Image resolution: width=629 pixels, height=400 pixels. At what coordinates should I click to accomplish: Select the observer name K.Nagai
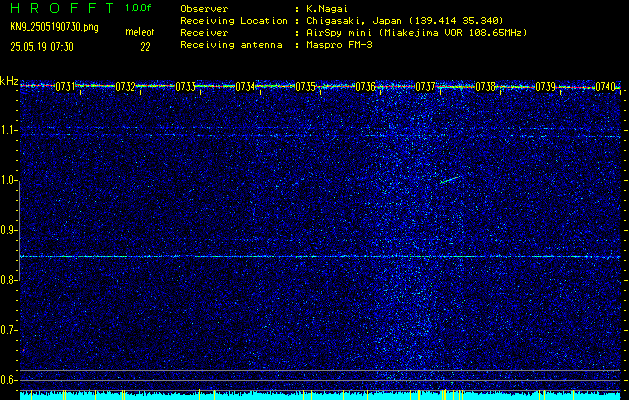point(325,9)
